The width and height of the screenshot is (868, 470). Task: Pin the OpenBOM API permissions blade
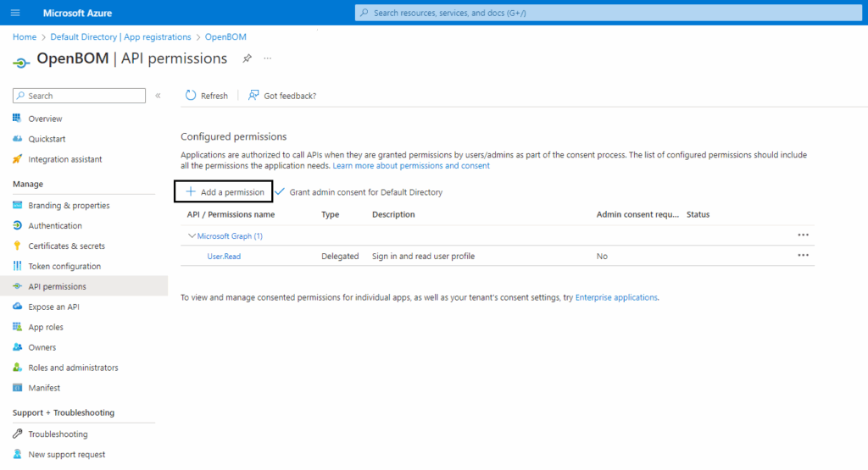coord(247,58)
